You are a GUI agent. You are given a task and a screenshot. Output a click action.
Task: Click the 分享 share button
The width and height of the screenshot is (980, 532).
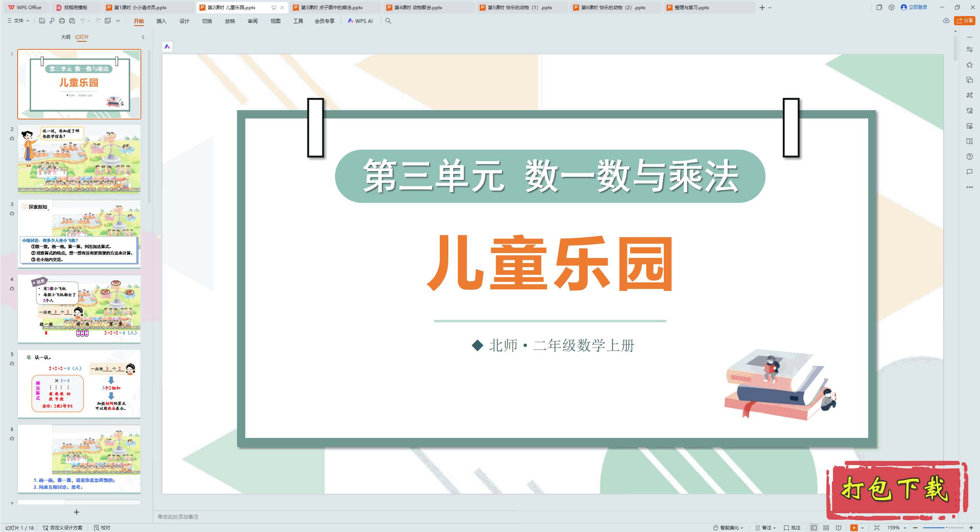pyautogui.click(x=965, y=21)
